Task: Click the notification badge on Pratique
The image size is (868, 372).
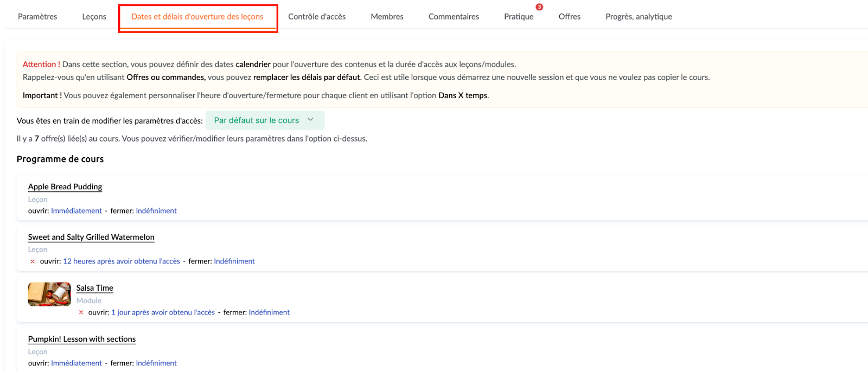Action: tap(539, 7)
